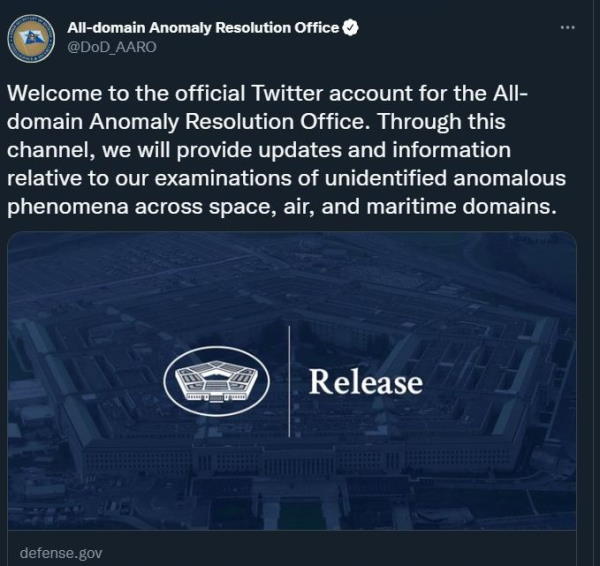The height and width of the screenshot is (566, 600).
Task: Visit the @DoD_AARO handle
Action: coord(112,47)
